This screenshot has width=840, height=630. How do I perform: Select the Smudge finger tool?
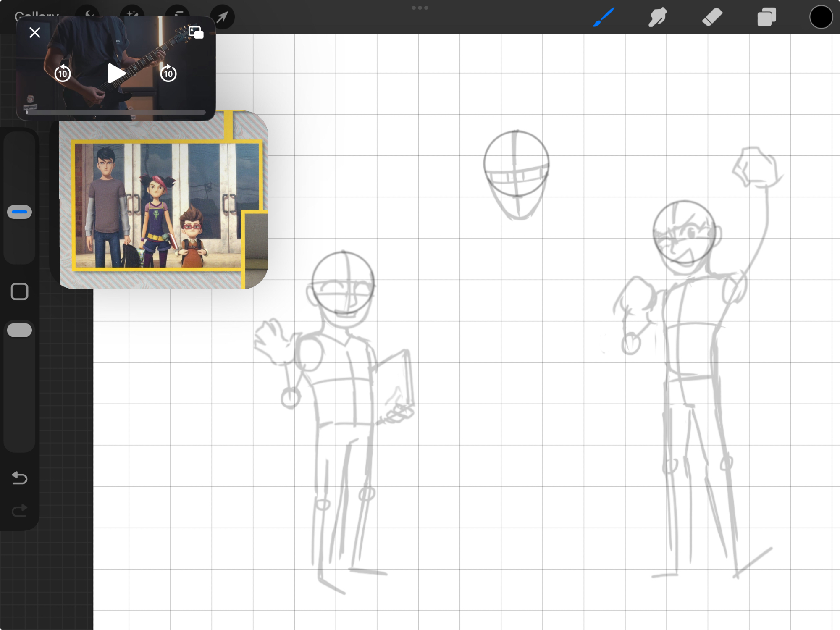[x=657, y=18]
